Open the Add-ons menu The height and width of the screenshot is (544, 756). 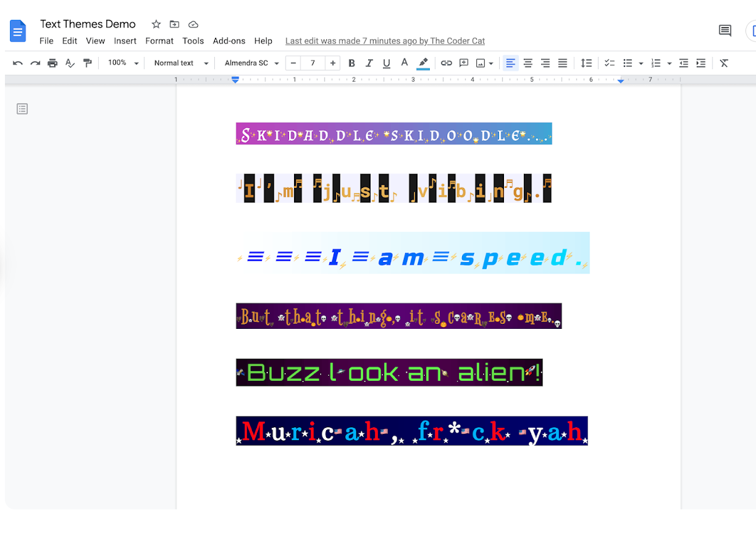pyautogui.click(x=229, y=41)
